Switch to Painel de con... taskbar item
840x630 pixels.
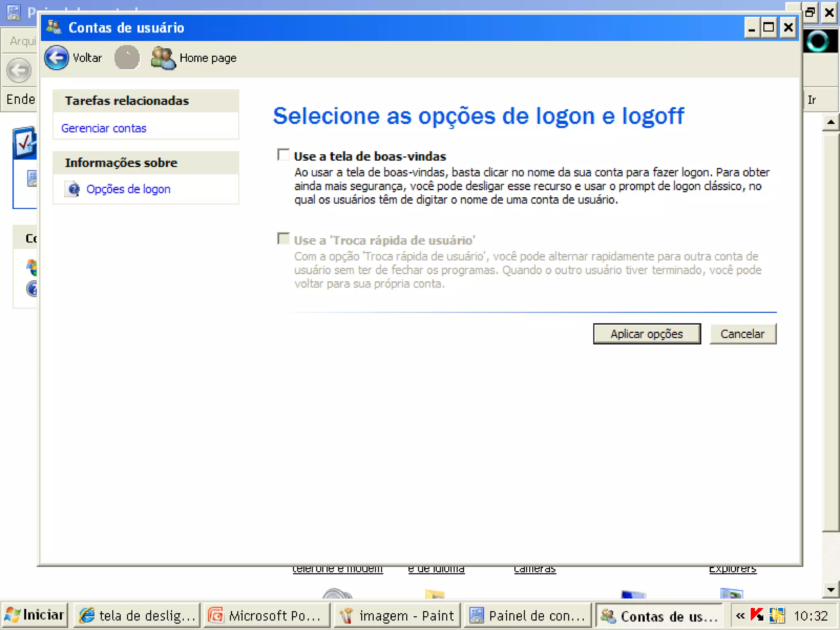coord(528,616)
